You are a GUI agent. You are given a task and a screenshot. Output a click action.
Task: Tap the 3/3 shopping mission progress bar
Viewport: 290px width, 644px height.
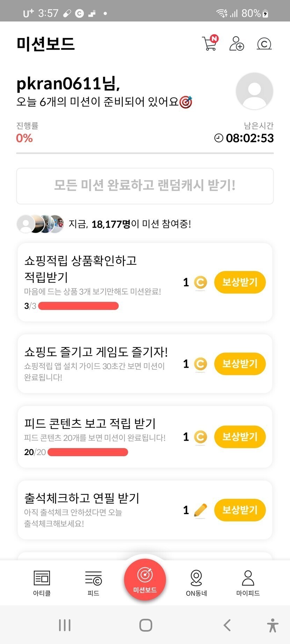(78, 306)
